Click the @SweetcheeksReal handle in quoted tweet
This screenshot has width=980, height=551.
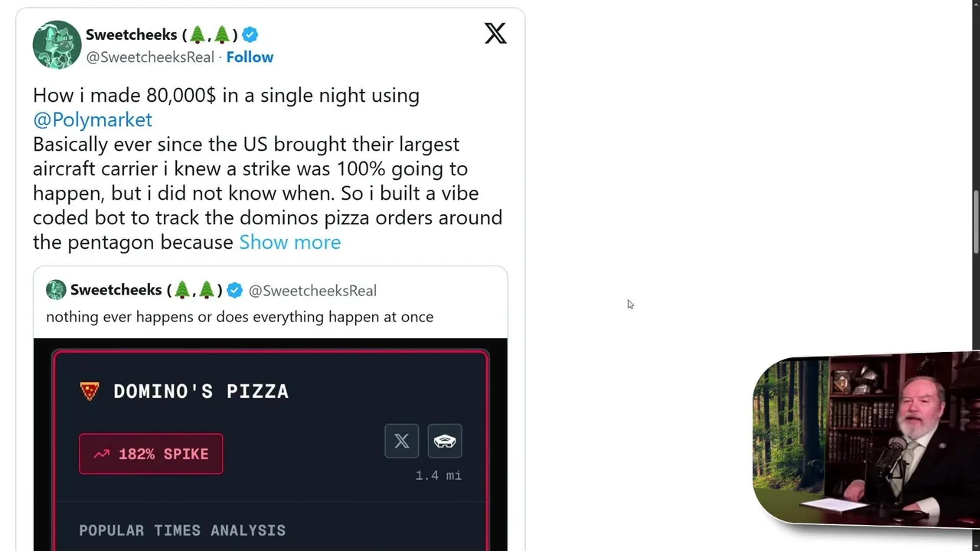tap(312, 291)
